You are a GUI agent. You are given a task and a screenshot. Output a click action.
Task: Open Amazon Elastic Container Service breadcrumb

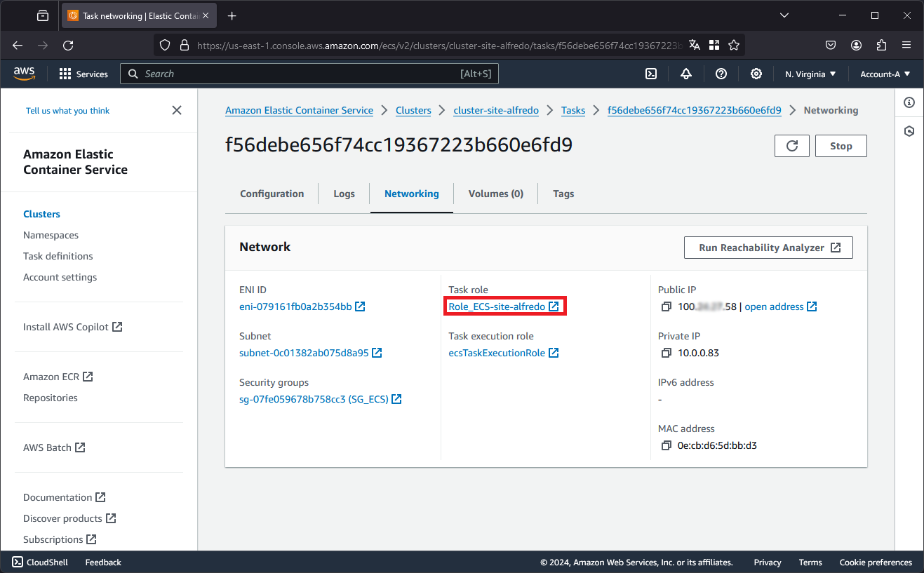click(300, 110)
